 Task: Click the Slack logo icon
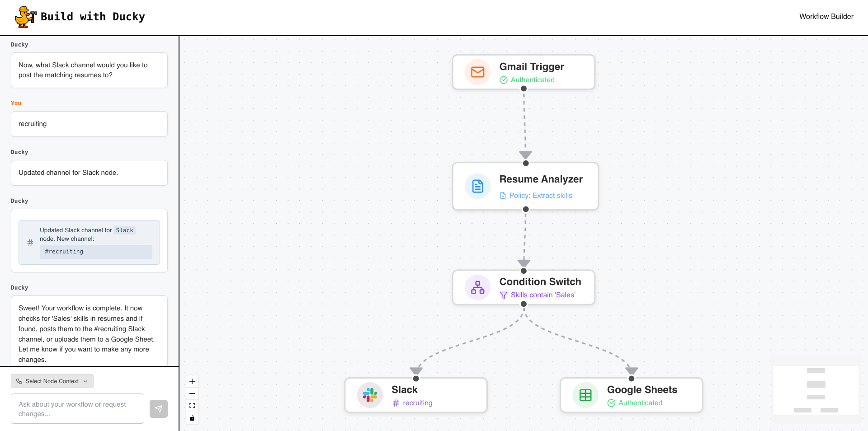pyautogui.click(x=370, y=395)
